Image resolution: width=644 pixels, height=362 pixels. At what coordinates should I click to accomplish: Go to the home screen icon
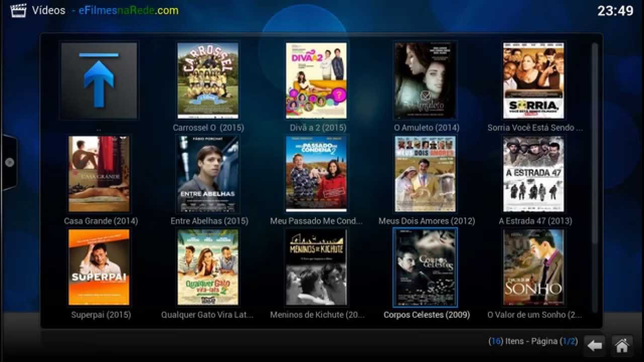pyautogui.click(x=622, y=345)
